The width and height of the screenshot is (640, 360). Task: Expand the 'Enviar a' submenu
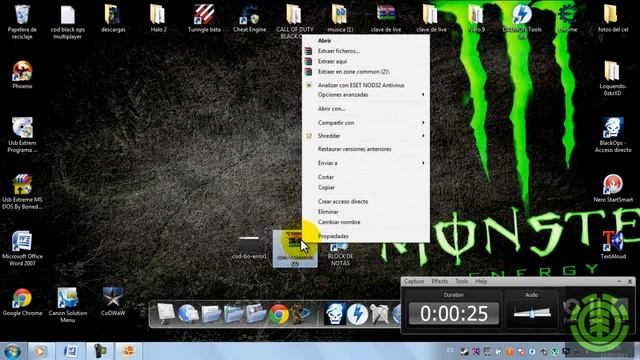(x=365, y=163)
